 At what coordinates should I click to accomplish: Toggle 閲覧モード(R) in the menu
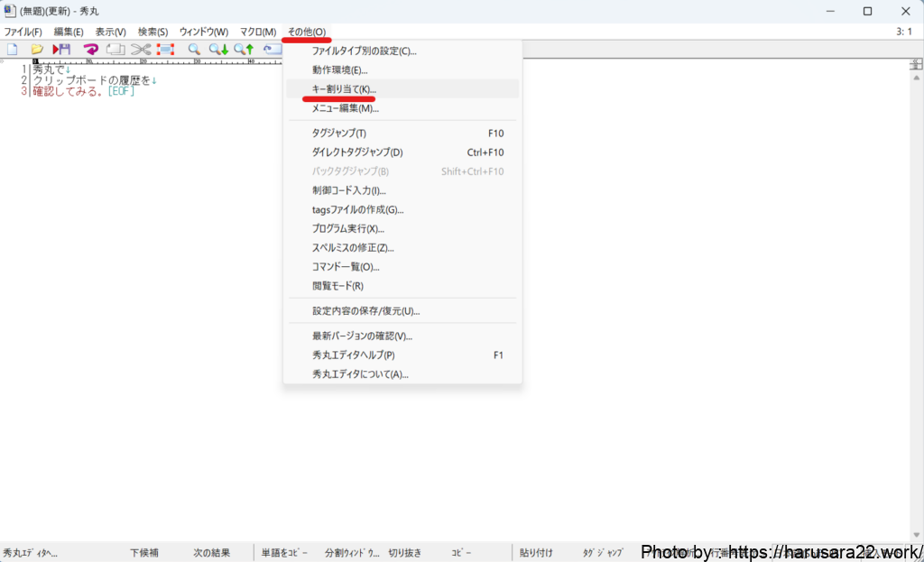coord(337,286)
